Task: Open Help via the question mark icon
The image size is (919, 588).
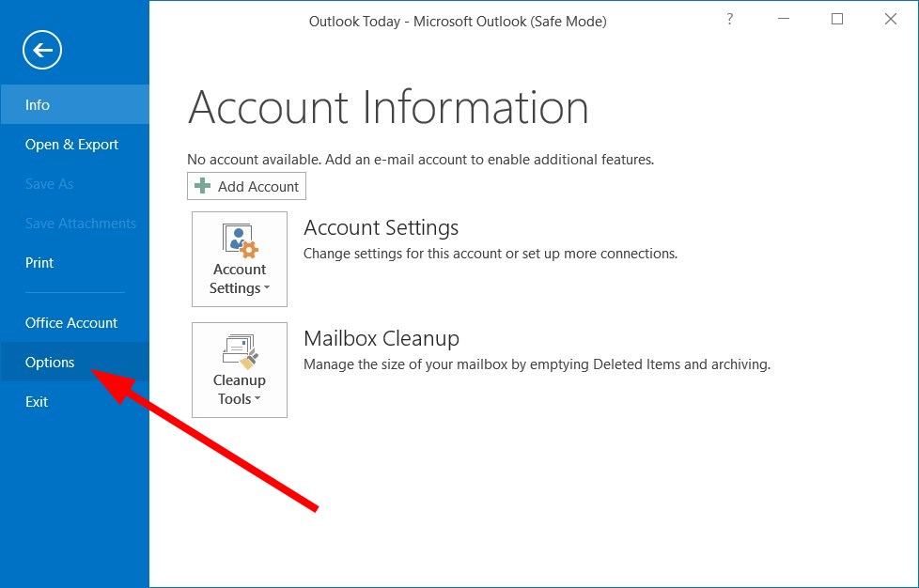Action: point(729,19)
